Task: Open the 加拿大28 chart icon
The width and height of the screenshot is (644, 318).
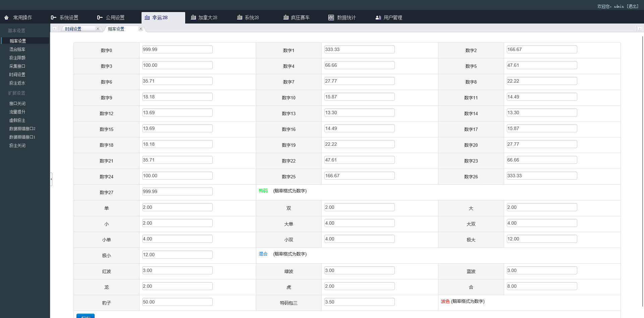Action: (x=193, y=17)
